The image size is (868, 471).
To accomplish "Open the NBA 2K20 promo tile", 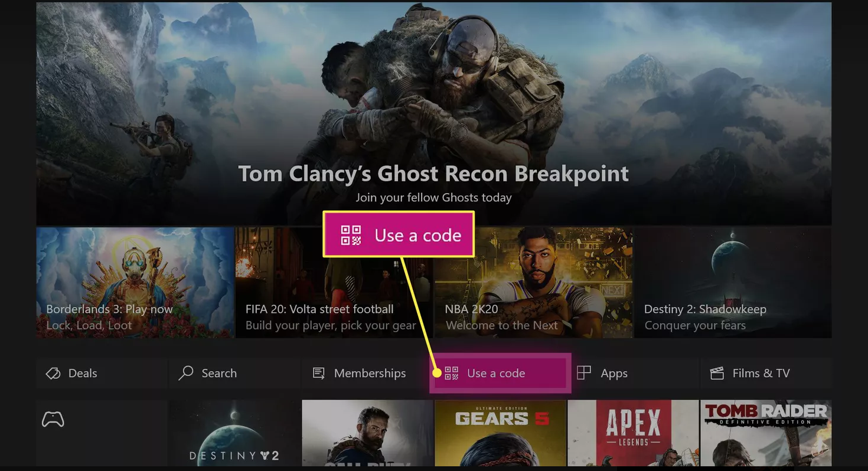I will point(533,283).
